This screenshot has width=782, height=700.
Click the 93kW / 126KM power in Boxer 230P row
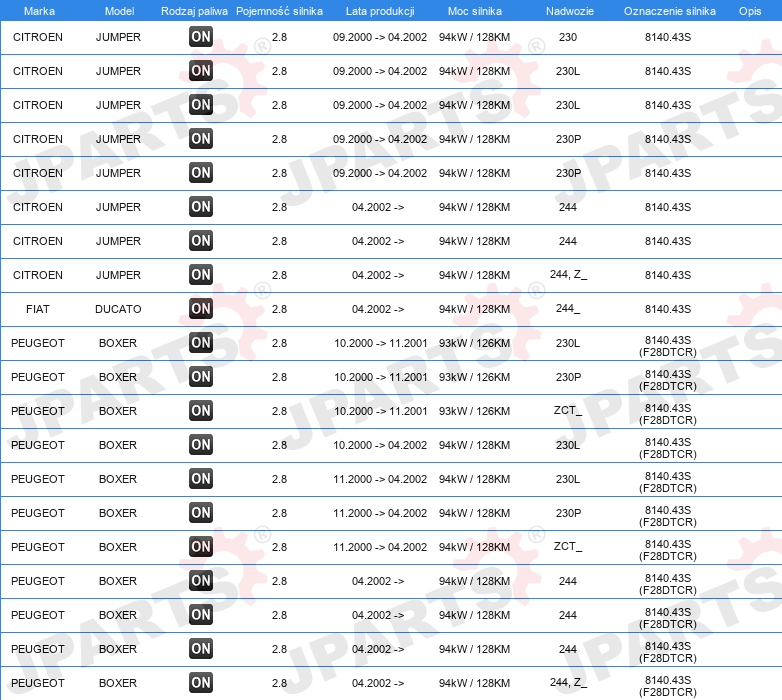(474, 377)
